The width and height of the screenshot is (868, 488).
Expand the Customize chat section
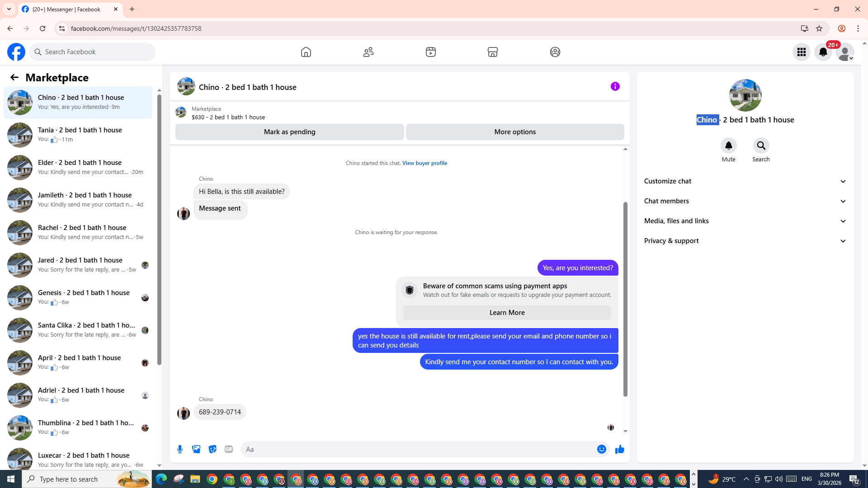[745, 181]
